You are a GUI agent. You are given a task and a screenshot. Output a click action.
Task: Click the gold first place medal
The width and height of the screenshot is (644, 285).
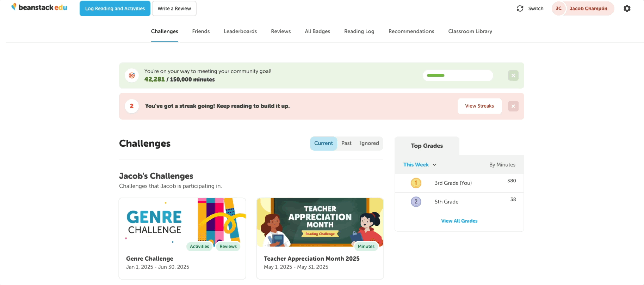point(416,183)
